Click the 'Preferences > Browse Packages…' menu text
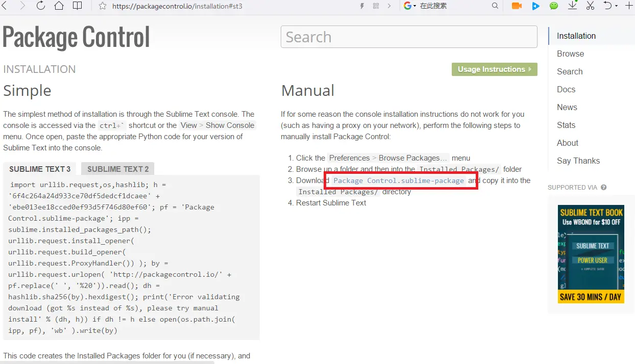The width and height of the screenshot is (635, 364). 388,158
